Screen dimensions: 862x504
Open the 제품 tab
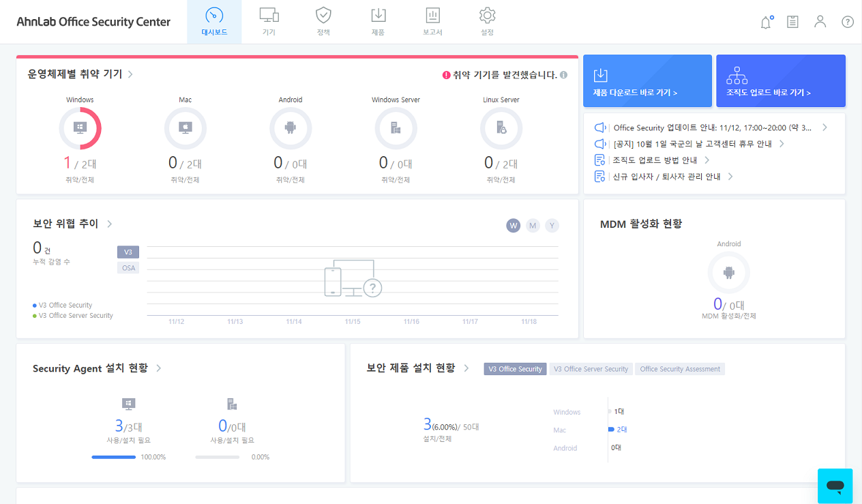(x=378, y=22)
